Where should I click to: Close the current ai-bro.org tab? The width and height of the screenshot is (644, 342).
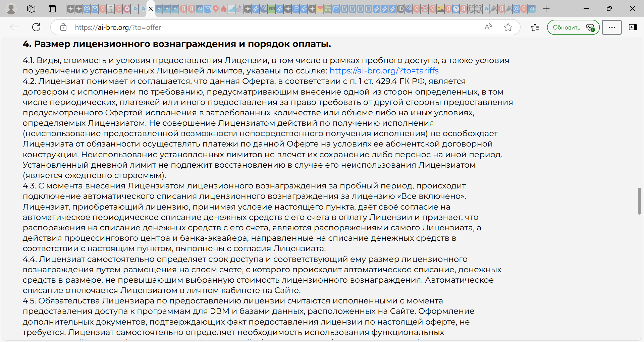point(151,9)
